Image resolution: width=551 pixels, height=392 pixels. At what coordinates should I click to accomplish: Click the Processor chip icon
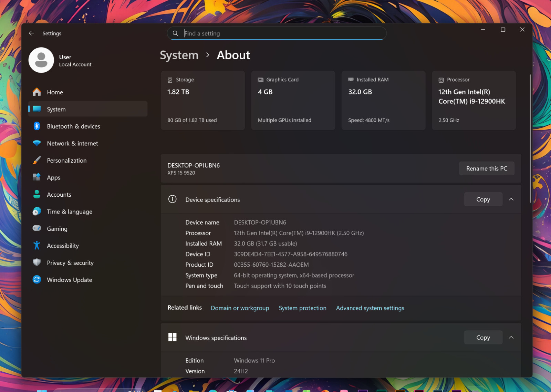(441, 80)
